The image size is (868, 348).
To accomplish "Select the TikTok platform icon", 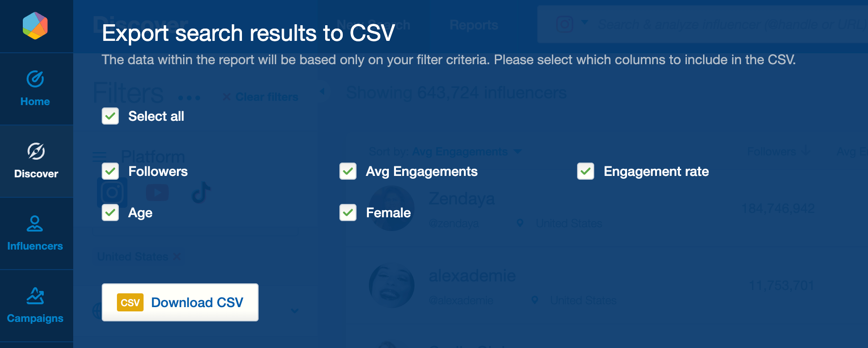I will click(201, 193).
